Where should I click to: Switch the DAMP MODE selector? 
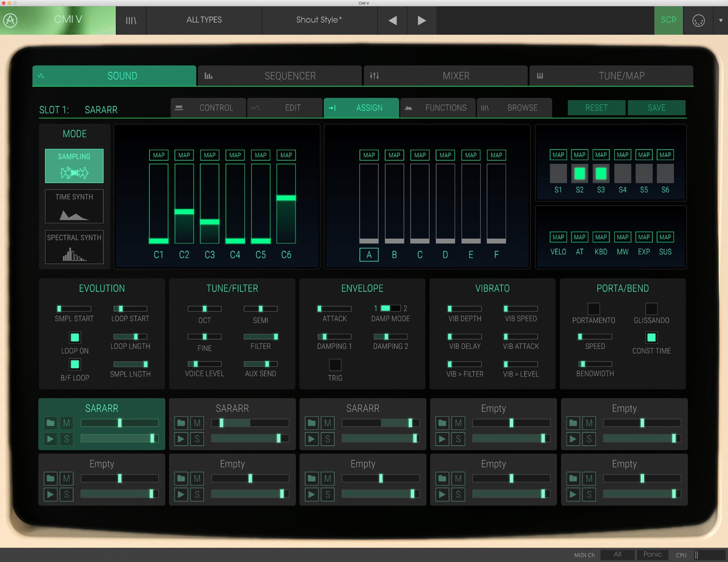[x=390, y=308]
